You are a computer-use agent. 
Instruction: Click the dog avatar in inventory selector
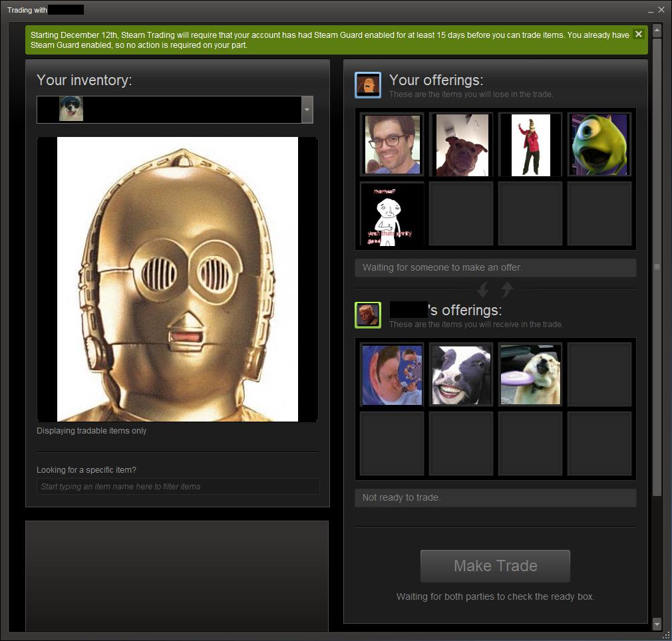point(71,109)
